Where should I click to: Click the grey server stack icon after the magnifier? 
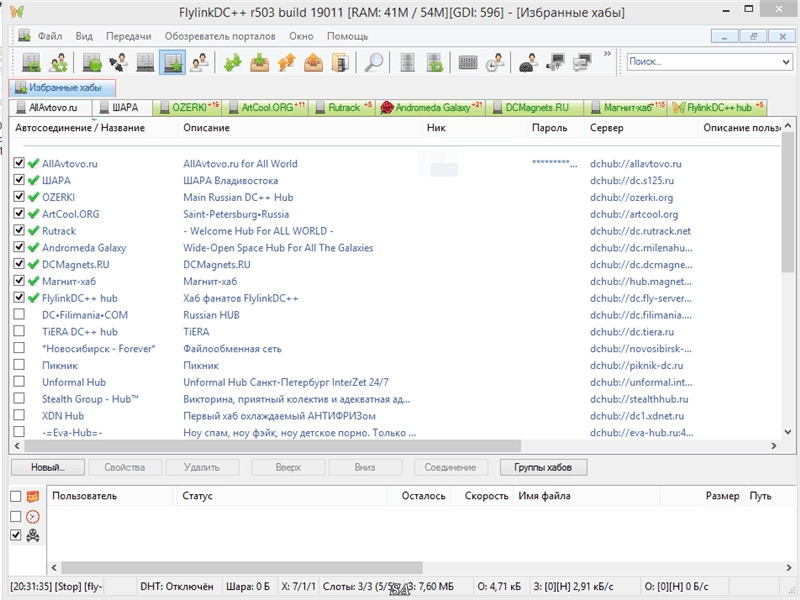coord(407,62)
